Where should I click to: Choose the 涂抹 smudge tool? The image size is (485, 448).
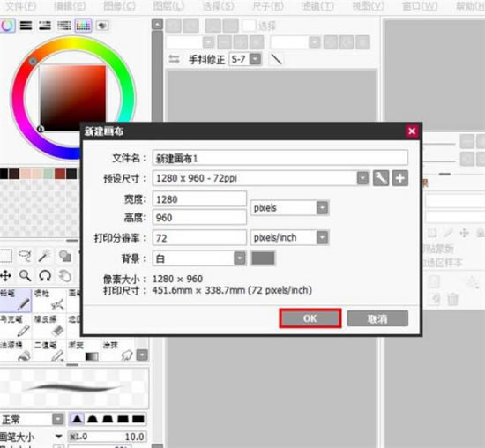coord(117,351)
